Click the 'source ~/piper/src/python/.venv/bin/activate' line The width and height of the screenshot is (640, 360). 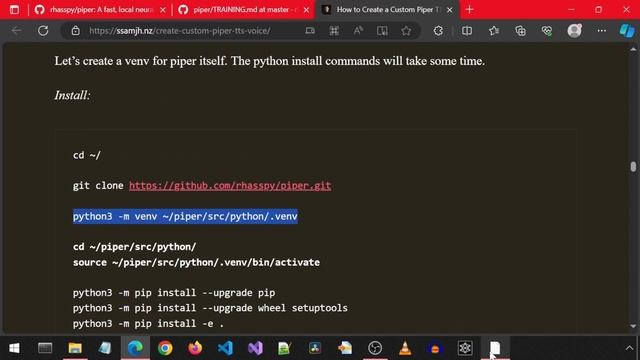click(196, 262)
